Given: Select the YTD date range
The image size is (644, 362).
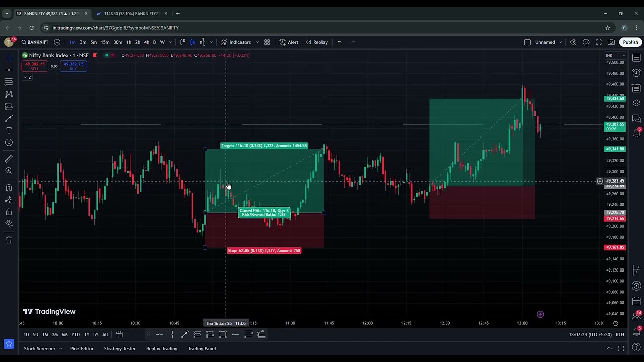Looking at the screenshot, I should [x=75, y=335].
